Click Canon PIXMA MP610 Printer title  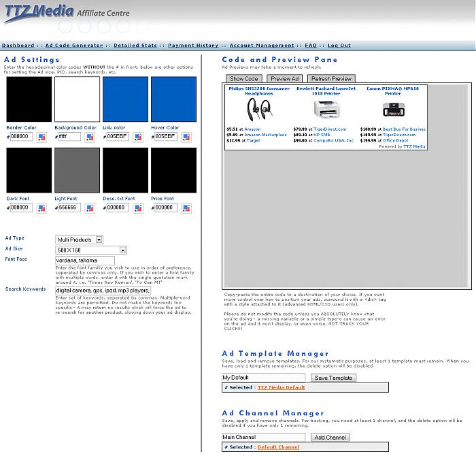click(x=392, y=91)
